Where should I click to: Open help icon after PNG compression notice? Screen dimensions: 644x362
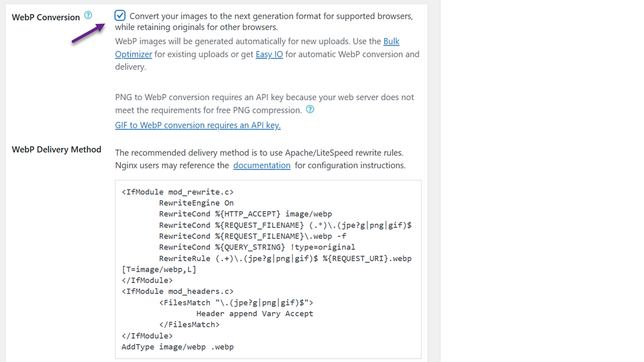[309, 109]
